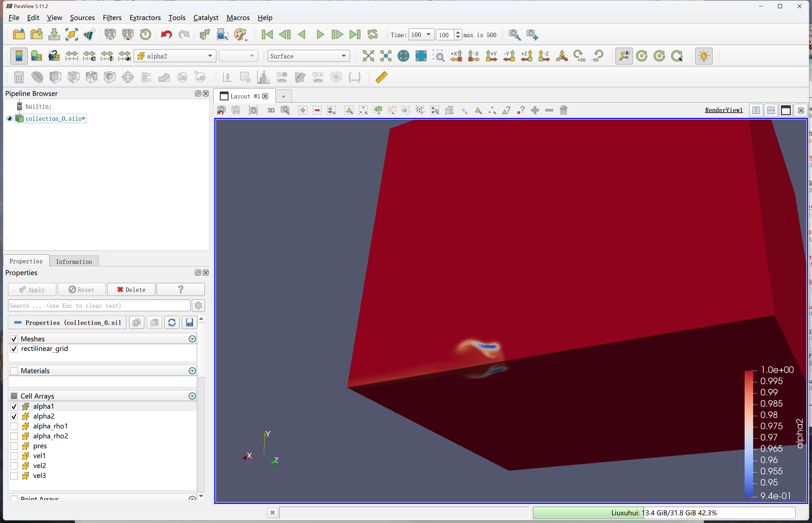812x523 pixels.
Task: Open the Surface representation dropdown
Action: click(309, 56)
